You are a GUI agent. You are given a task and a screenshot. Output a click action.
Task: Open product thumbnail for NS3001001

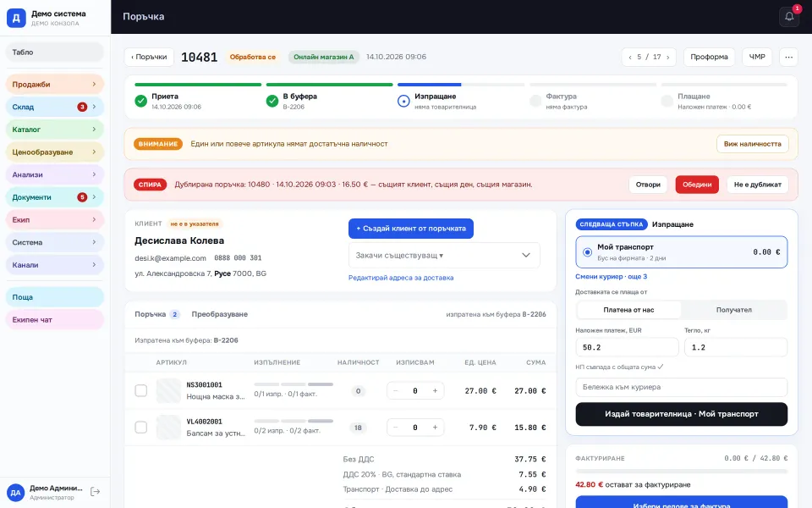(168, 391)
